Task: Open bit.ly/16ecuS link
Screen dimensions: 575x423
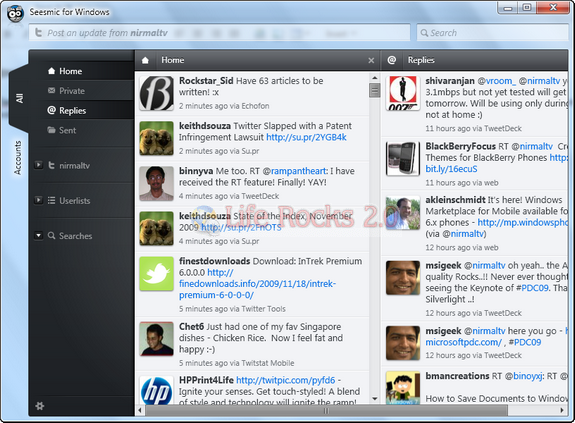Action: point(451,169)
